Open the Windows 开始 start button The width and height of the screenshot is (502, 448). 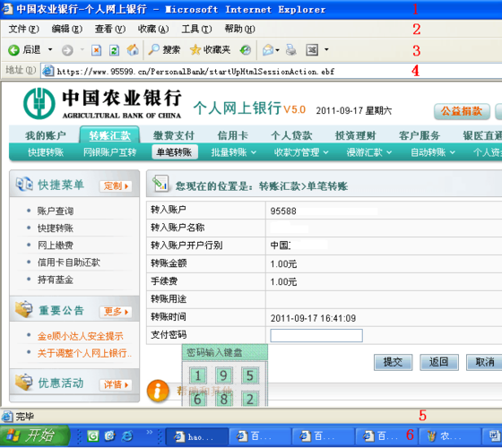[x=35, y=435]
